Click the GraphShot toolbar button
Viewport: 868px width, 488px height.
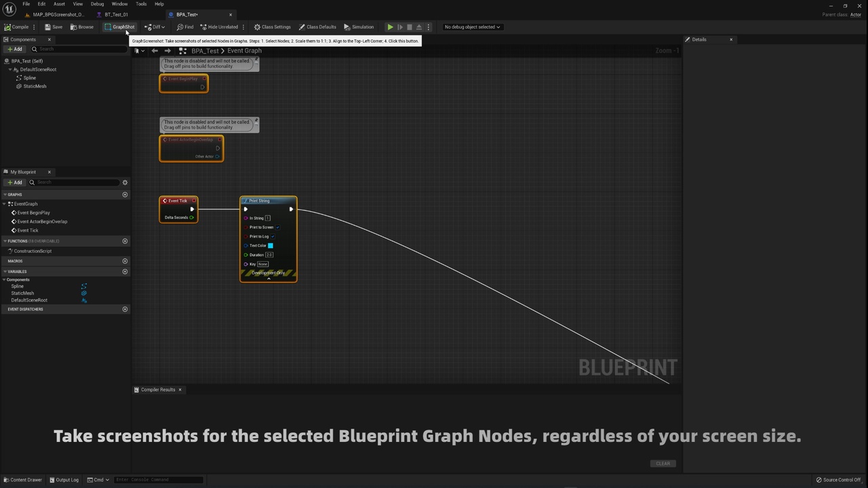point(119,27)
